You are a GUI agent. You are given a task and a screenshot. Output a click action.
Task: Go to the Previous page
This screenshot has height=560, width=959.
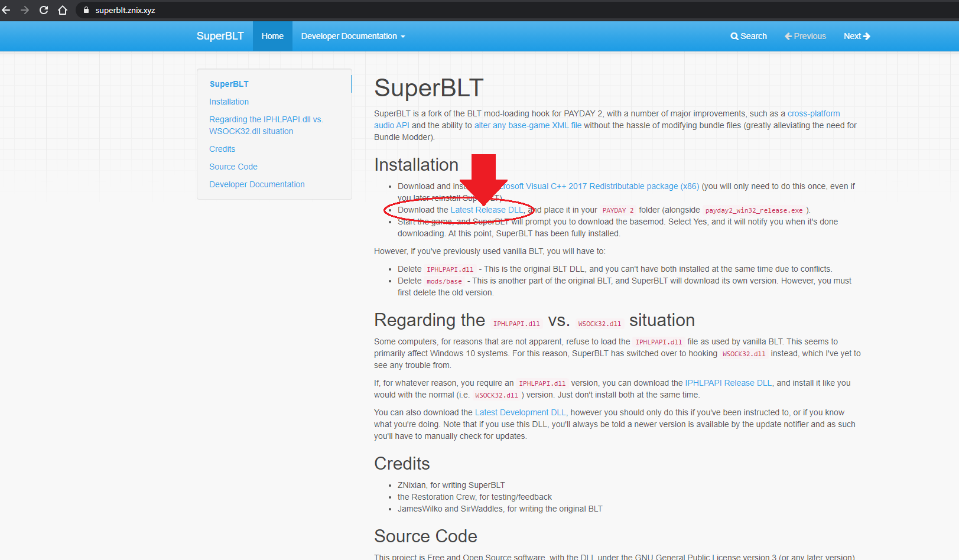click(805, 36)
